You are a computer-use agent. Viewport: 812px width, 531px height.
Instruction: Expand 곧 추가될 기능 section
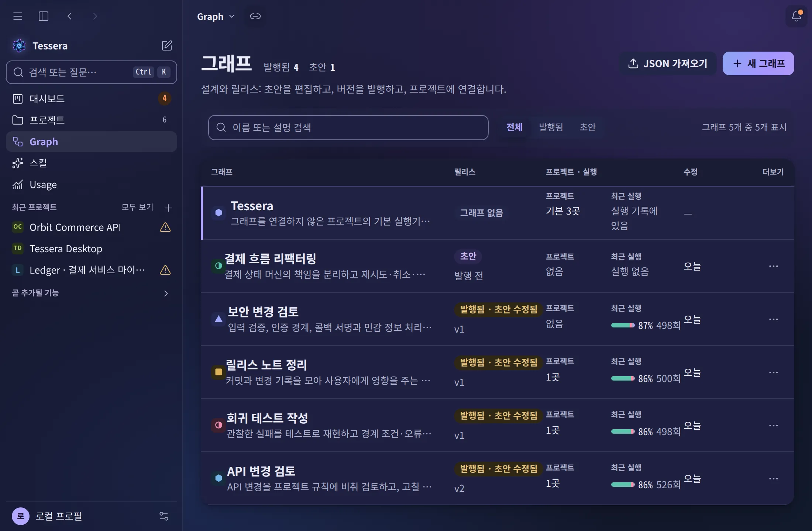pyautogui.click(x=92, y=293)
